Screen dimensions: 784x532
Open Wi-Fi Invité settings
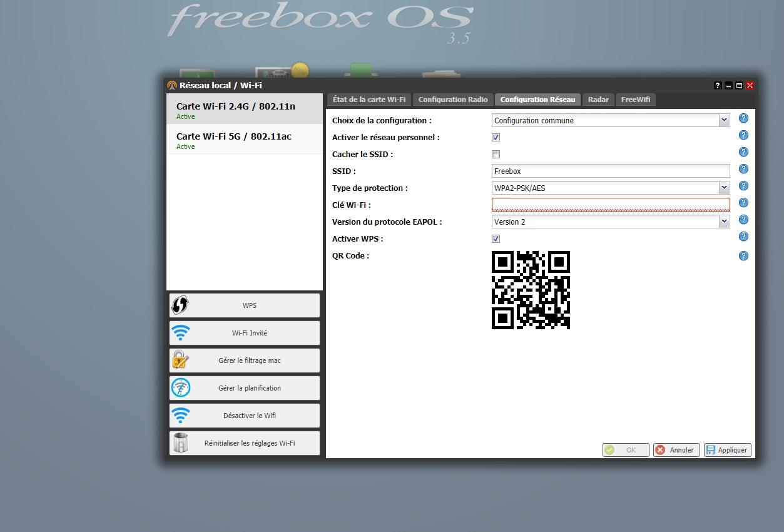245,333
